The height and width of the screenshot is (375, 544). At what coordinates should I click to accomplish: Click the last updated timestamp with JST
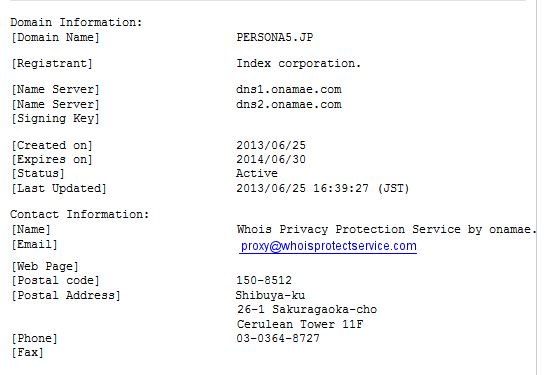coord(323,188)
